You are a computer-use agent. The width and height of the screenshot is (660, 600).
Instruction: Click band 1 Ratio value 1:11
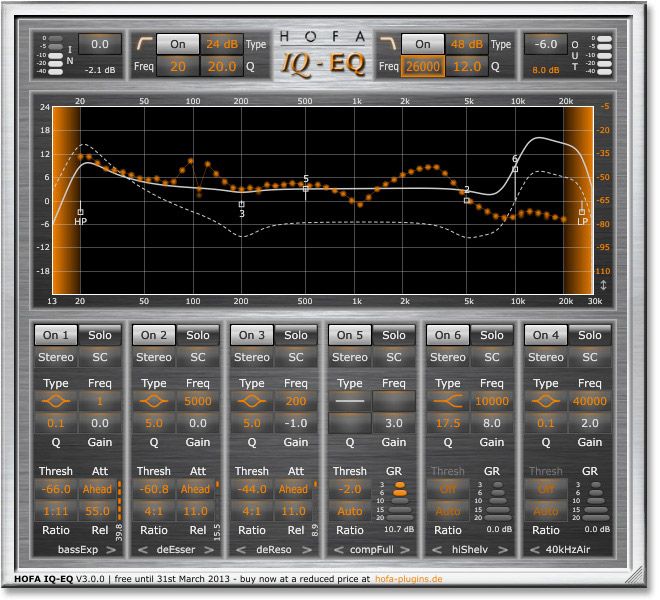[x=56, y=511]
